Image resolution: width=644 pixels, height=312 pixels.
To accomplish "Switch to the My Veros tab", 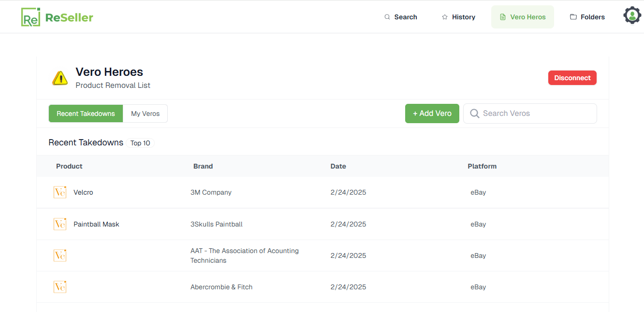I will click(x=145, y=113).
